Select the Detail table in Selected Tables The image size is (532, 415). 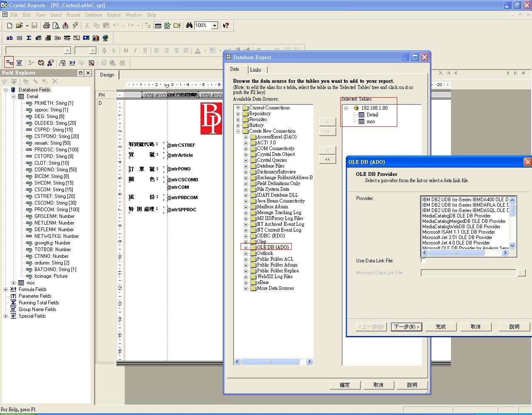pos(372,115)
